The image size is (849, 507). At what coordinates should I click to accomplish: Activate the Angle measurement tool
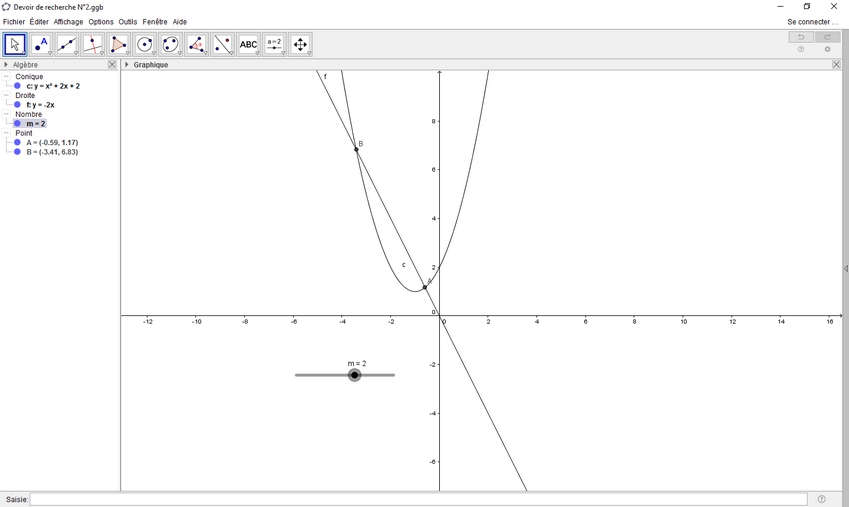[x=197, y=44]
